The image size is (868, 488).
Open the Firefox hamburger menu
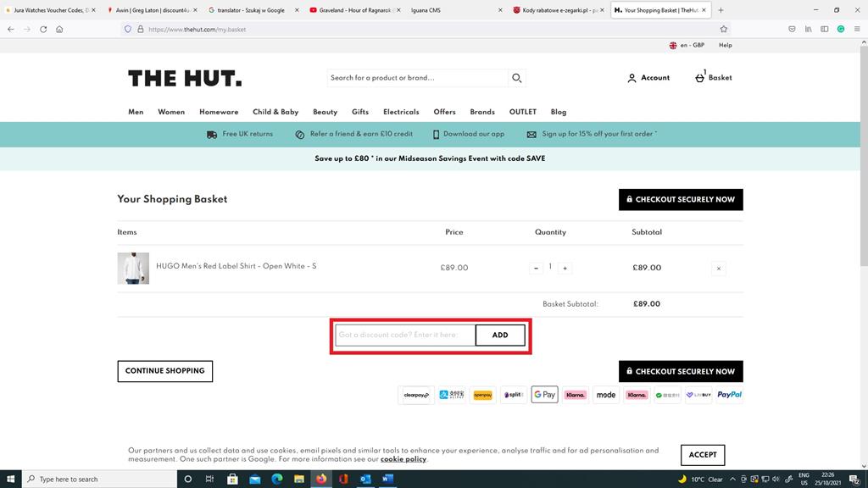point(857,30)
